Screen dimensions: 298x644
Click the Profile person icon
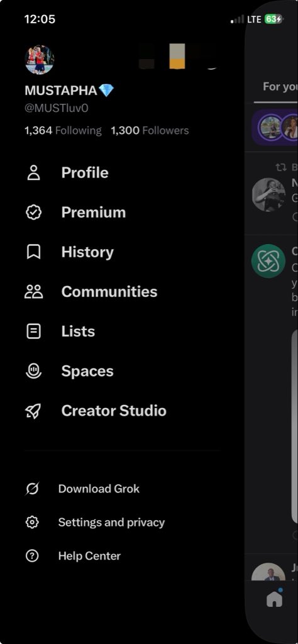[x=33, y=173]
